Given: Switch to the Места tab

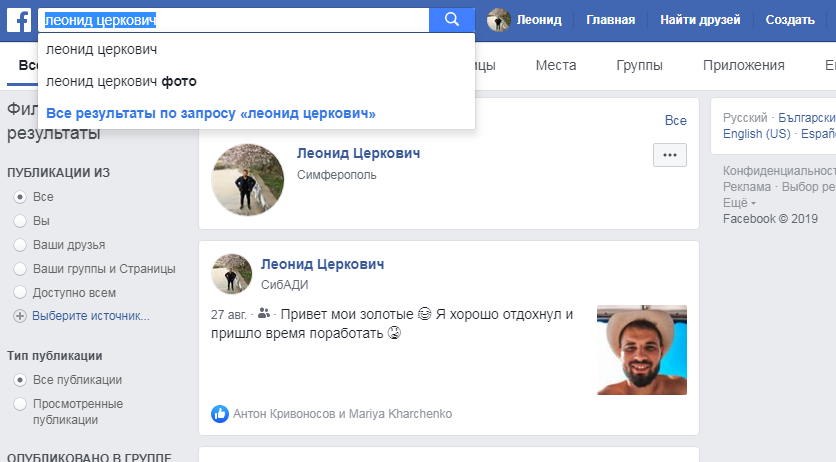Looking at the screenshot, I should (x=556, y=66).
